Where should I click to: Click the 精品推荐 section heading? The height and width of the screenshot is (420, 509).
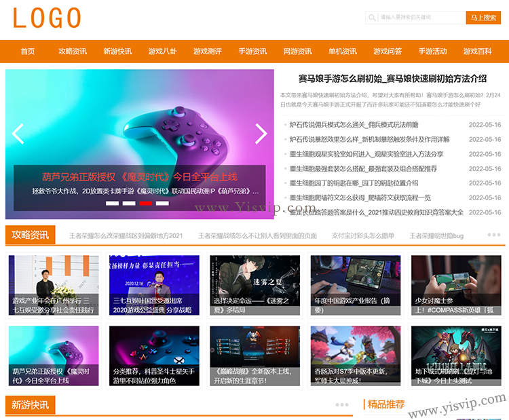pos(386,404)
